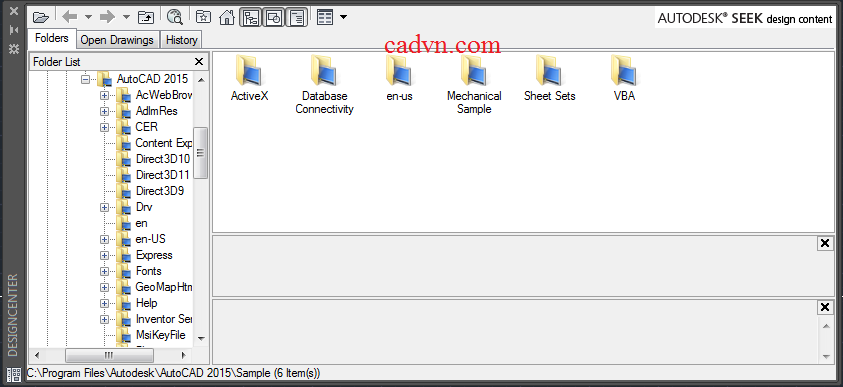Toggle the Description pane button

click(x=297, y=17)
